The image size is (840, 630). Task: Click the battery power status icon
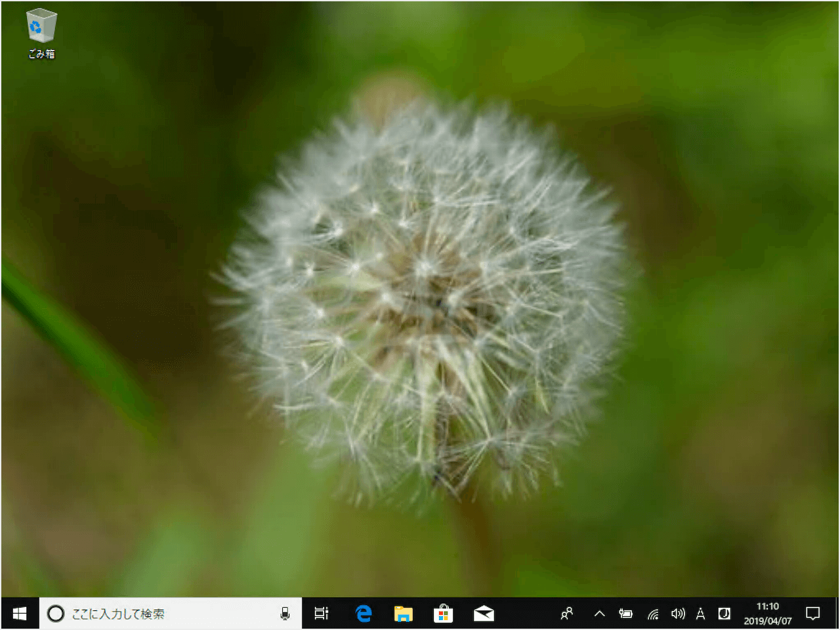click(625, 614)
